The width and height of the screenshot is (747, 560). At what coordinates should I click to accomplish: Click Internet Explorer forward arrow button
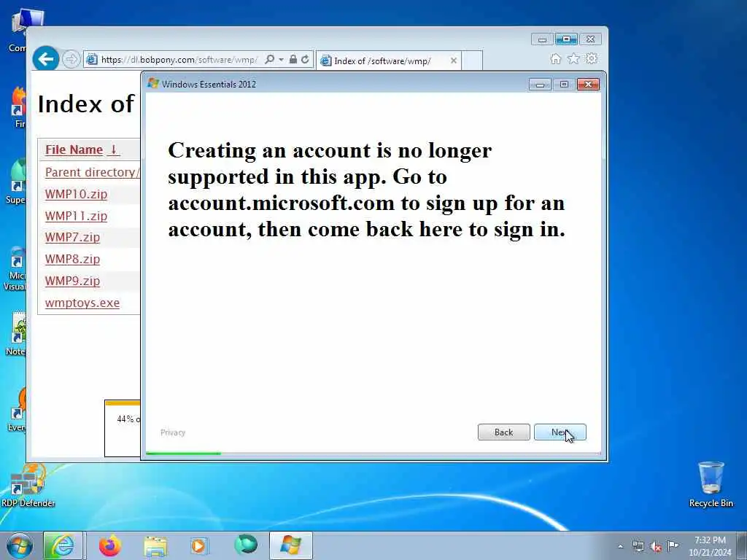71,60
